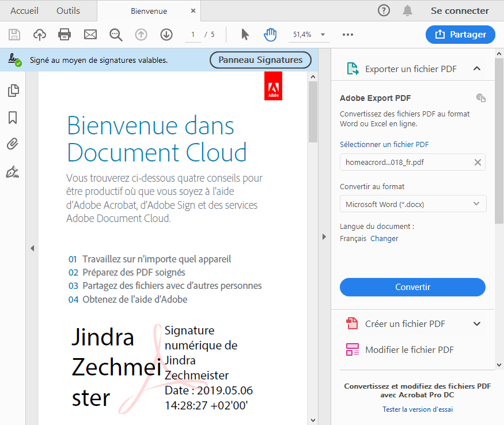Click the Modifier le fichier PDF icon
Viewport: 504px width, 425px height.
(353, 349)
